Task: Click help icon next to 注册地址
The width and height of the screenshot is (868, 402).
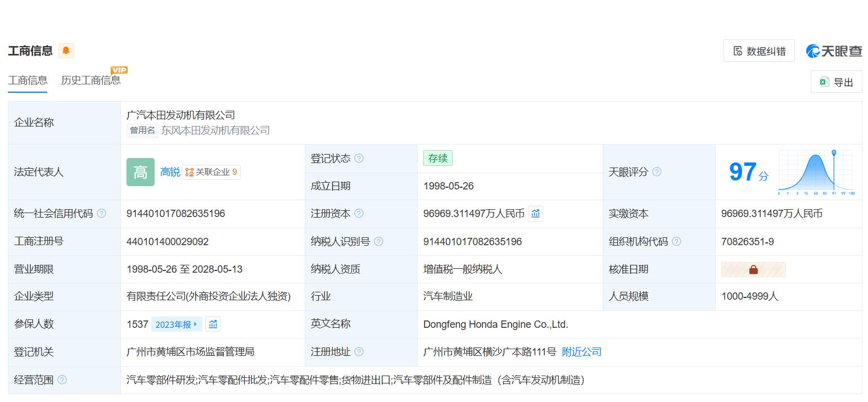Action: point(359,352)
